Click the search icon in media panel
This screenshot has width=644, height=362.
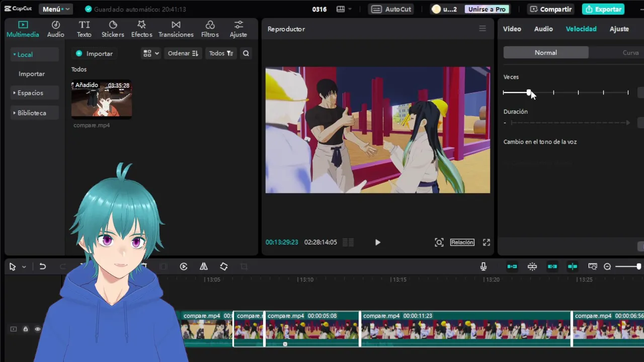point(246,53)
